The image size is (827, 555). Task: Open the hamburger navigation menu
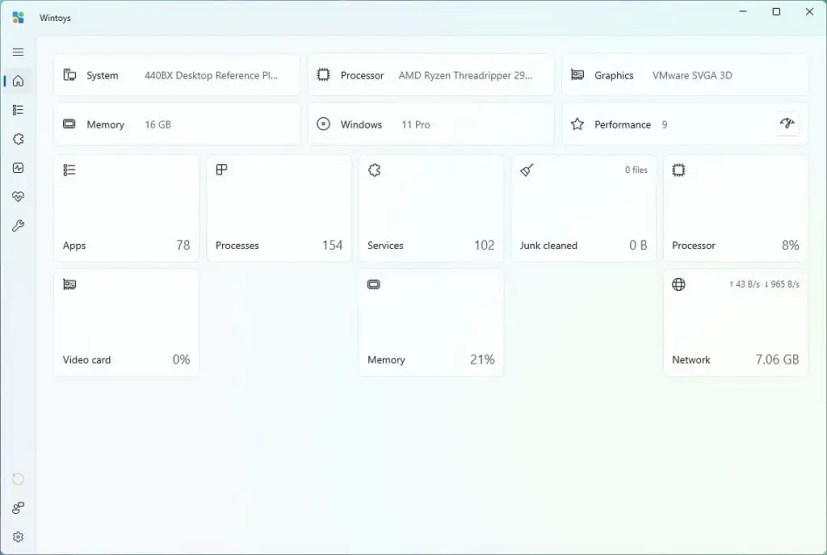[18, 52]
